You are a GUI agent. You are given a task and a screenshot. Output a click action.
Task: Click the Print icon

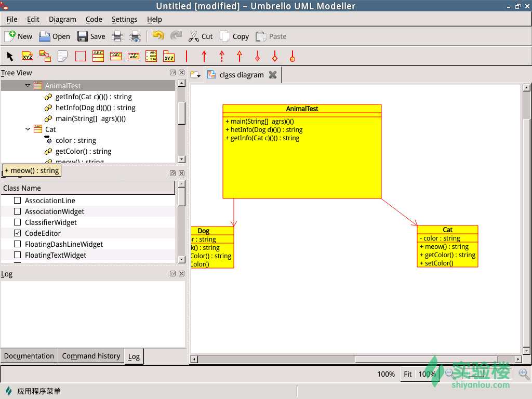click(117, 36)
